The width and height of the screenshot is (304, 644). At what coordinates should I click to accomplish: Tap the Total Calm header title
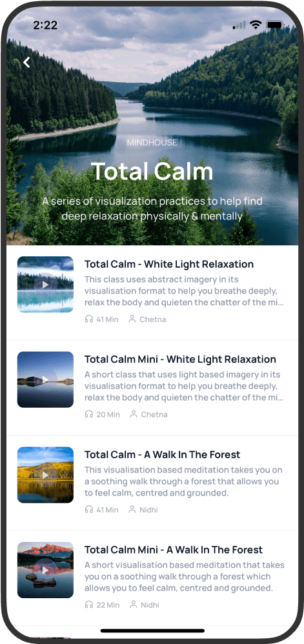[152, 171]
